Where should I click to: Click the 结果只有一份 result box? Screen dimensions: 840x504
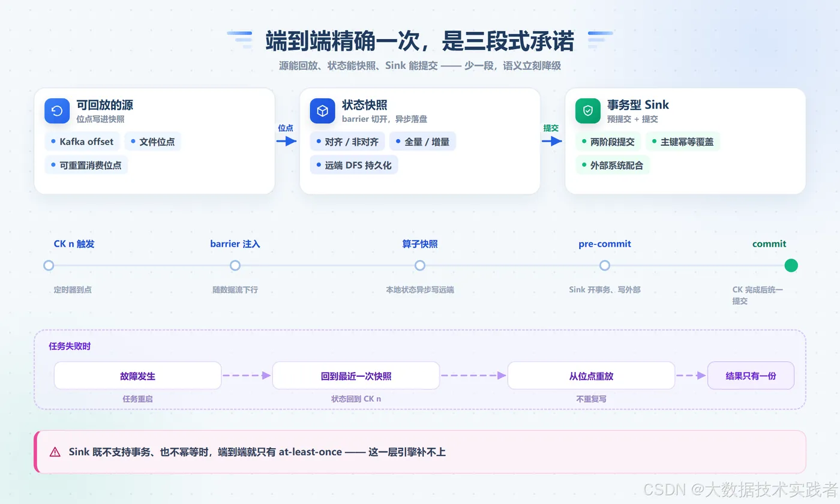(x=751, y=376)
